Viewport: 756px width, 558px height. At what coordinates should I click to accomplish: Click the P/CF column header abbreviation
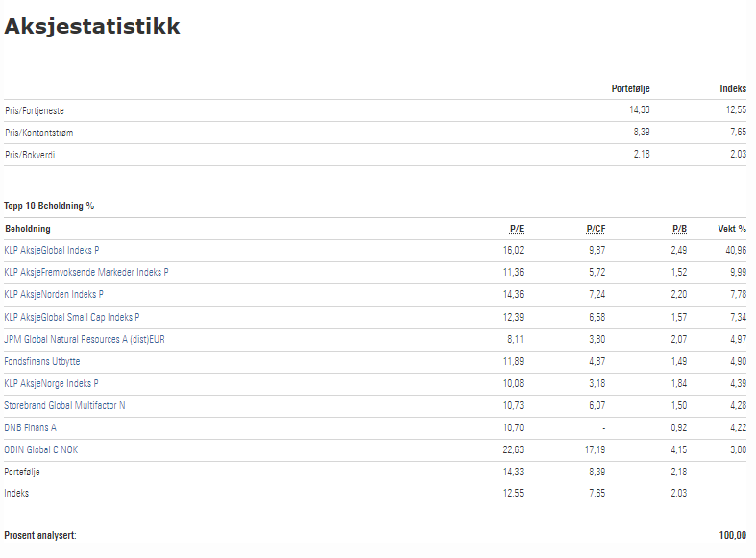pos(596,229)
